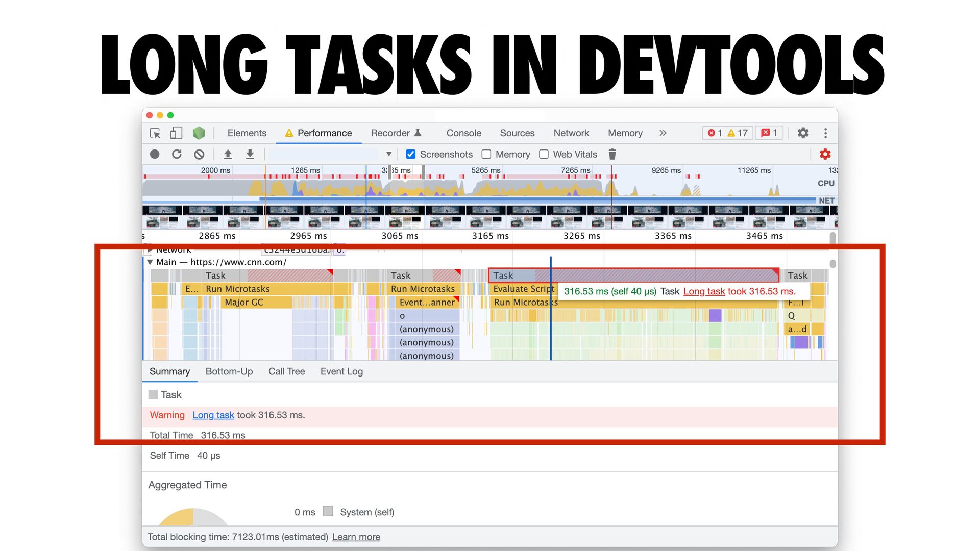Enable the Web Vitals checkbox
The width and height of the screenshot is (980, 551).
(544, 154)
